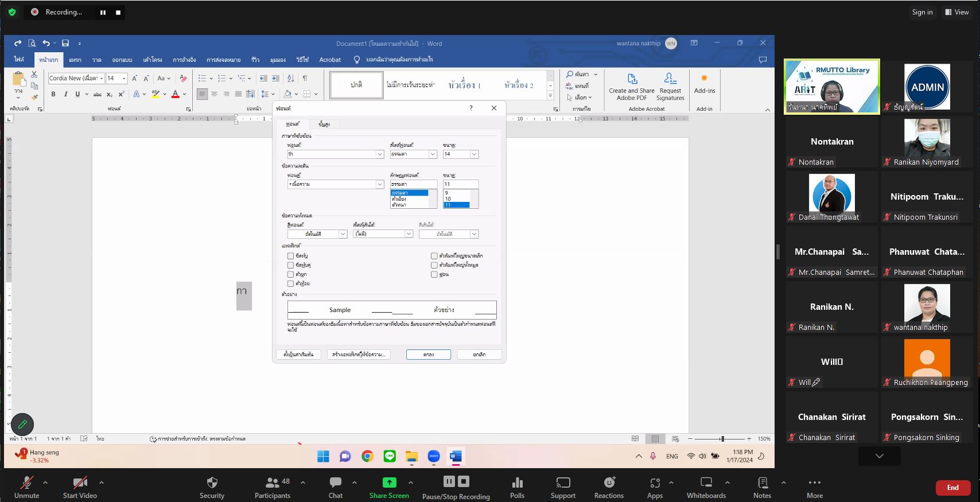This screenshot has width=980, height=502.
Task: Open the เค้าโครง ribbon tab
Action: (153, 60)
